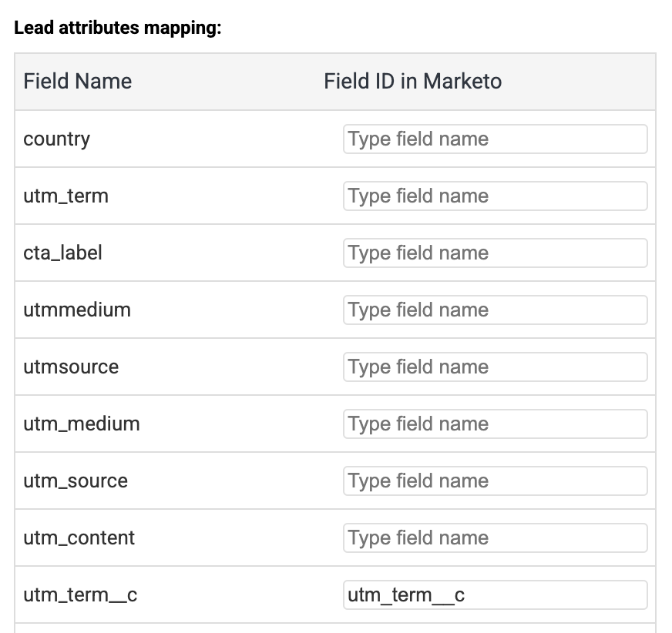Select the cta_label field ID input
Viewport: 672px width, 633px height.
495,253
